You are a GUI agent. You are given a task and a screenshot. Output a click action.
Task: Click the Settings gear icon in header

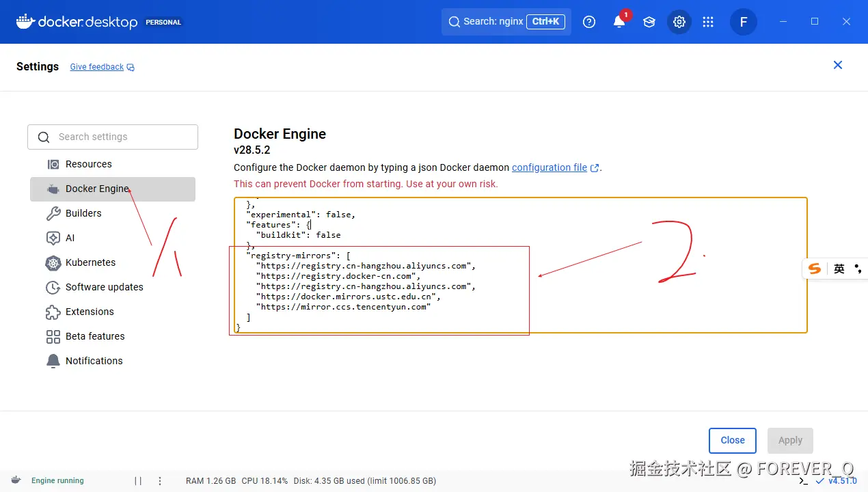click(679, 22)
